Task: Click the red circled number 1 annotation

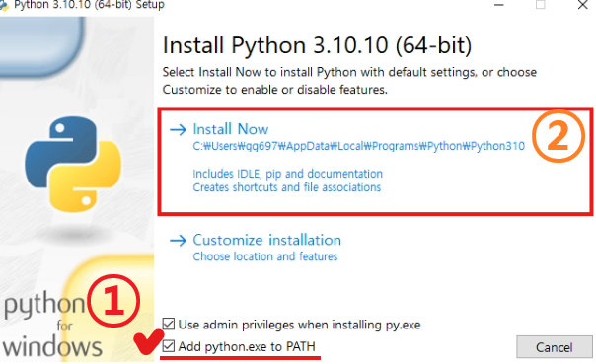Action: [113, 301]
